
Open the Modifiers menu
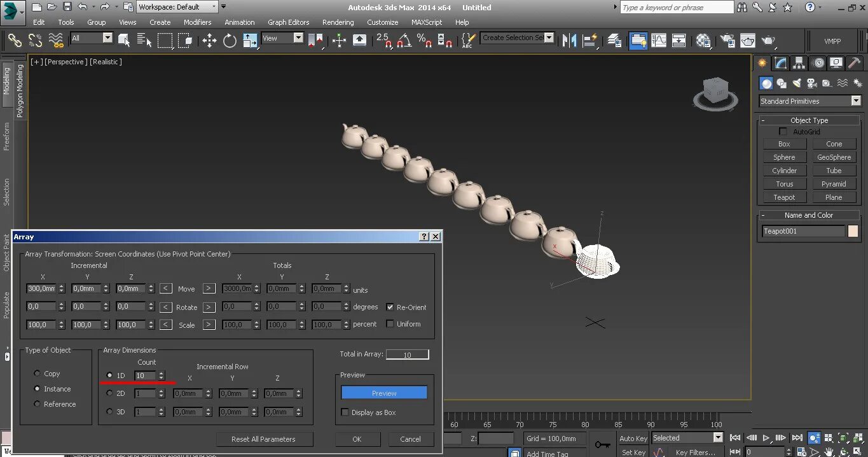(197, 22)
